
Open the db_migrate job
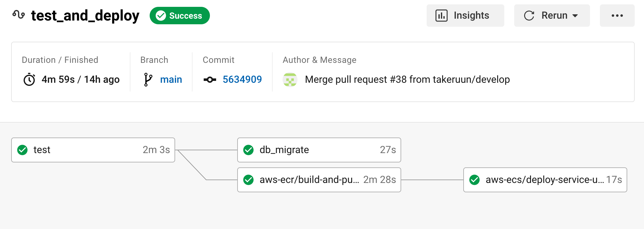[319, 150]
